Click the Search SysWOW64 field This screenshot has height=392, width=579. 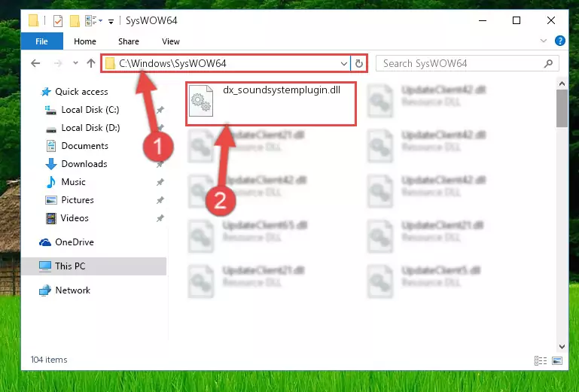[x=467, y=63]
